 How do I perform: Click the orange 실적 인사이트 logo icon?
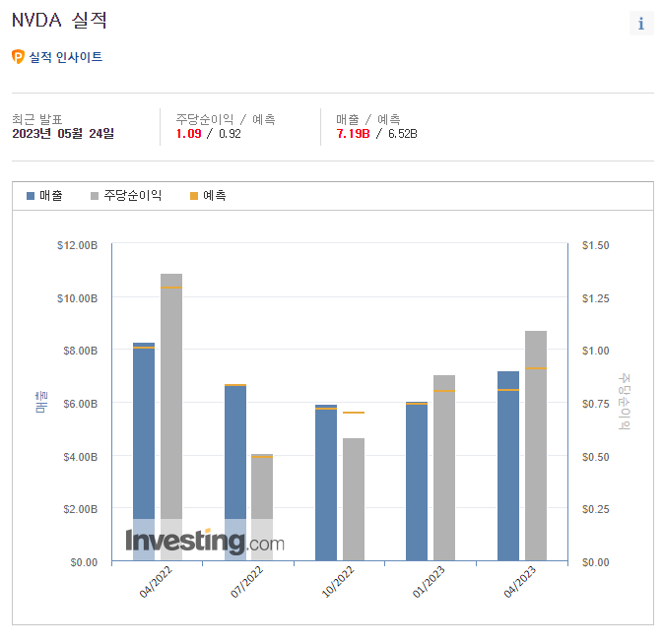point(18,57)
